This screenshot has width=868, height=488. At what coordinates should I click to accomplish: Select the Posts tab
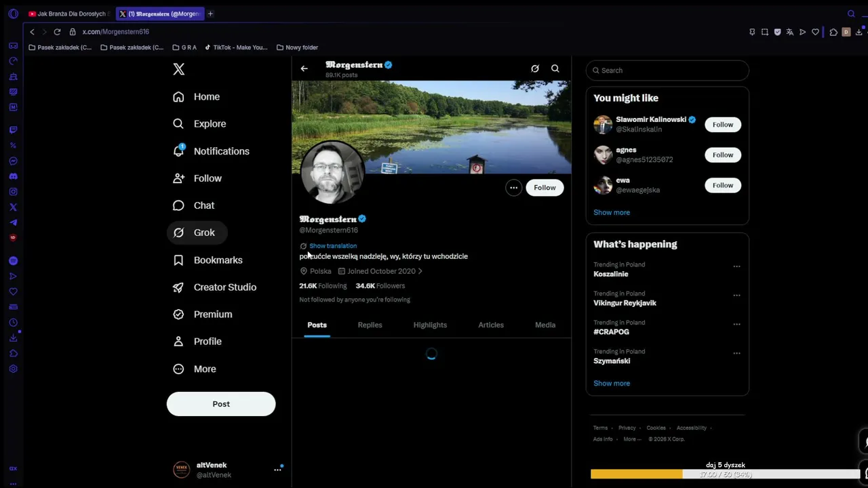pos(317,325)
